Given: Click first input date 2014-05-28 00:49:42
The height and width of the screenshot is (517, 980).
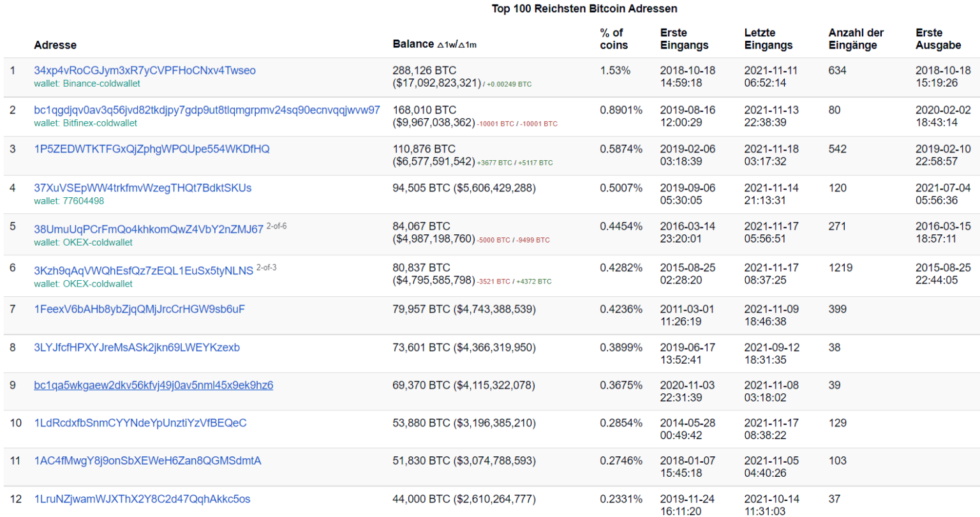Looking at the screenshot, I should tap(687, 429).
